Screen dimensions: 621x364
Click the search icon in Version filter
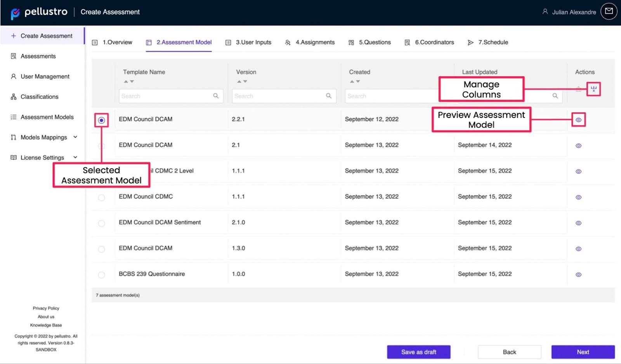329,96
